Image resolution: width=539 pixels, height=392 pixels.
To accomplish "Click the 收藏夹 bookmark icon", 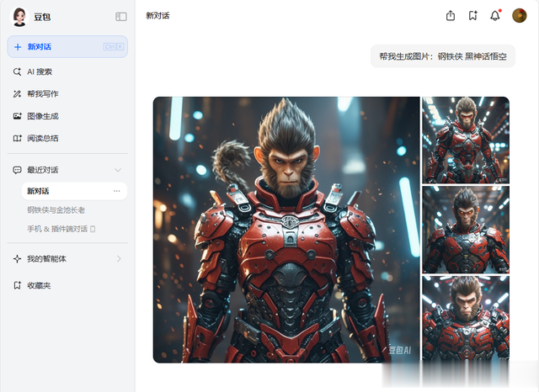I will [17, 286].
